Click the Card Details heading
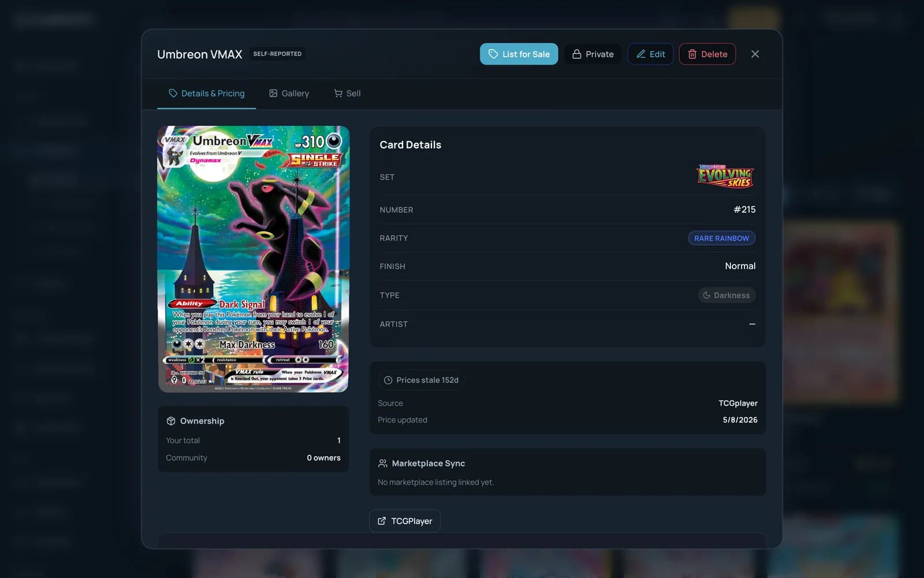924x578 pixels. [x=410, y=144]
